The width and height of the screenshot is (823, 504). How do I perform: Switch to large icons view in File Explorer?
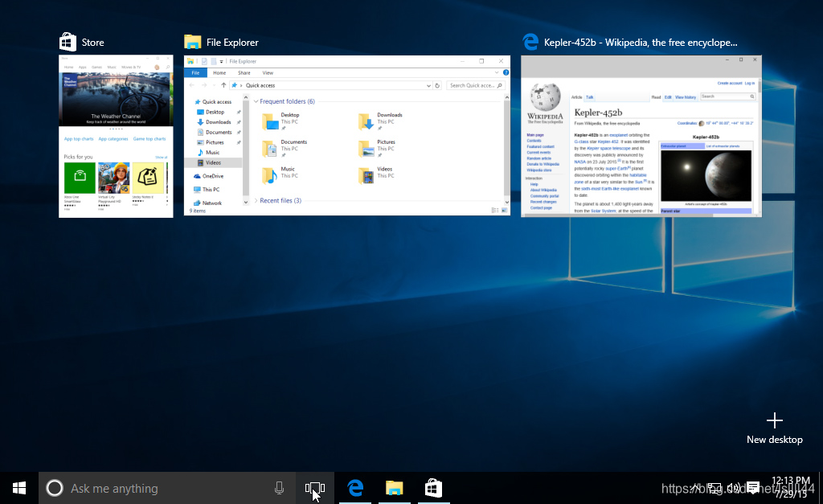click(x=505, y=211)
